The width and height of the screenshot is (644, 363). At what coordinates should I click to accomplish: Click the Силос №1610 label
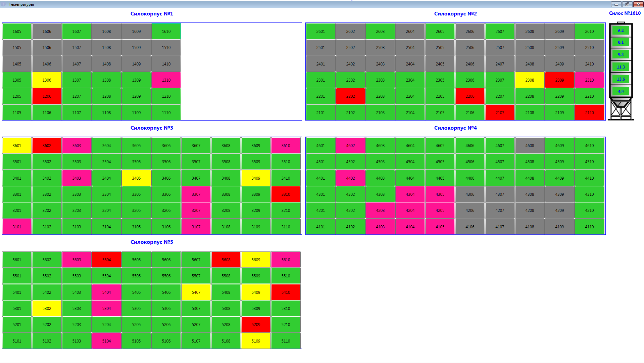[625, 13]
